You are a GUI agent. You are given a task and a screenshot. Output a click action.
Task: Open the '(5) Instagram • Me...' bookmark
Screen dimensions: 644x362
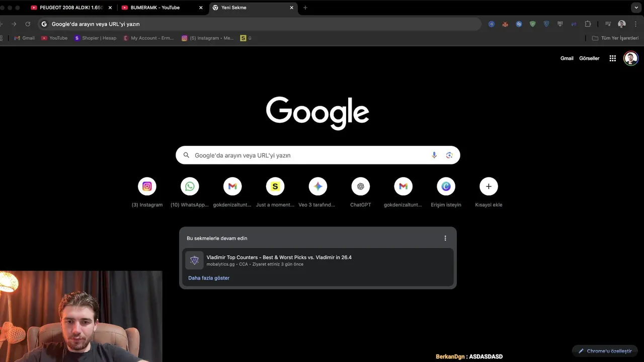point(208,38)
